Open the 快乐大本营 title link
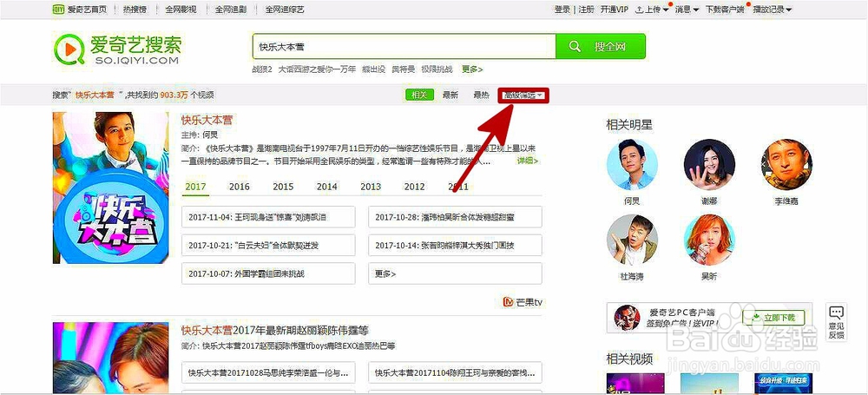Screen dimensions: 868x395 [207, 120]
